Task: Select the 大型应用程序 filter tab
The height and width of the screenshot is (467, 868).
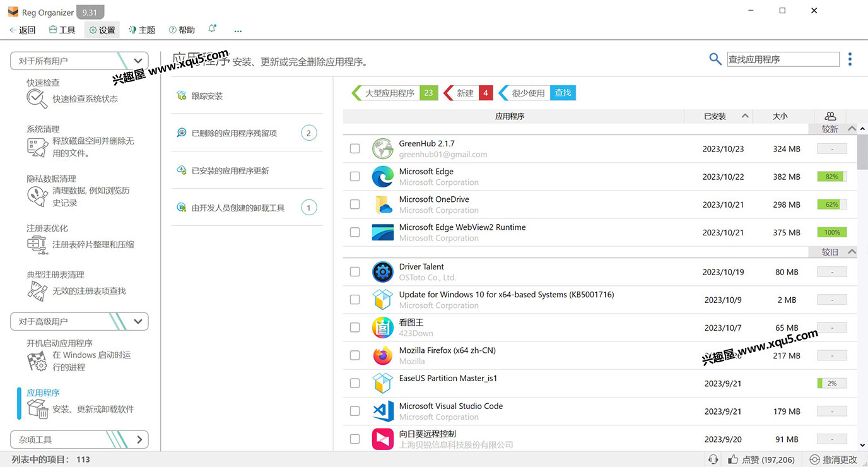Action: (394, 93)
